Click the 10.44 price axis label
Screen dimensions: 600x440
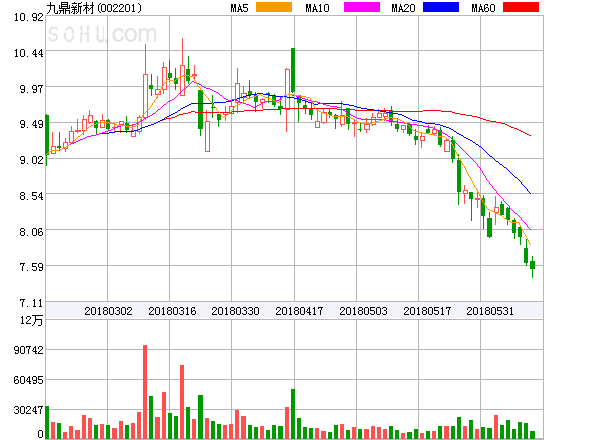coord(29,53)
